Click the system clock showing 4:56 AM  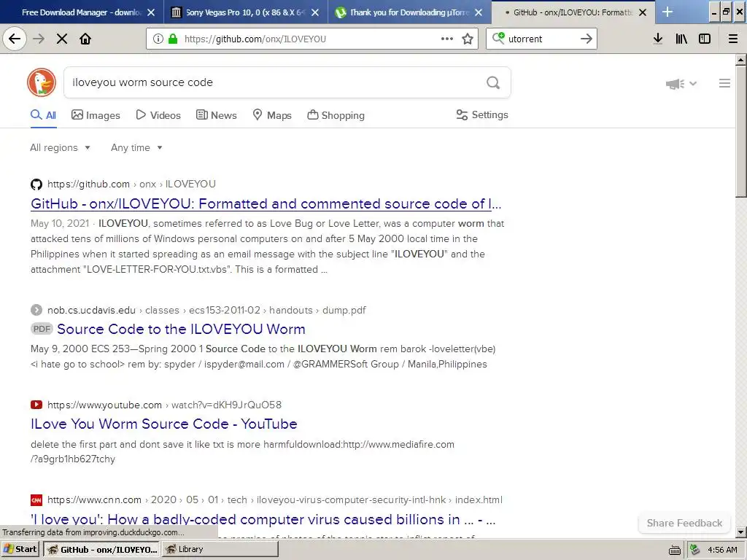(722, 550)
